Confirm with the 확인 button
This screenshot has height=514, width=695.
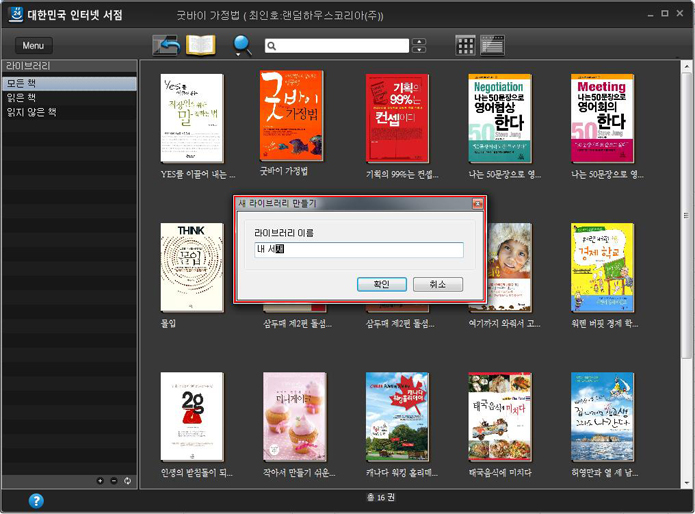click(x=382, y=284)
